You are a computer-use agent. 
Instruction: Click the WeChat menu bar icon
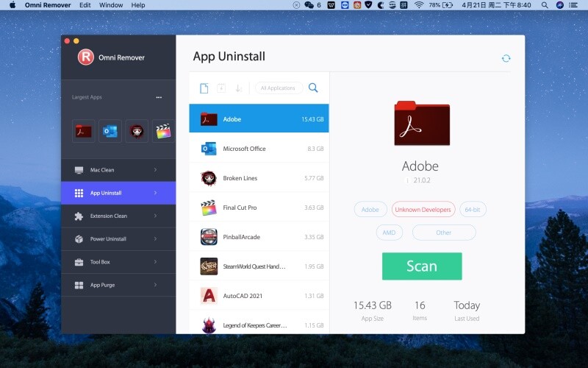click(x=309, y=5)
